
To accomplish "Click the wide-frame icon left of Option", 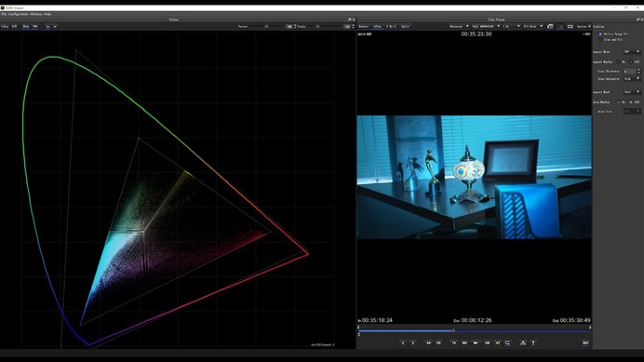I will (x=570, y=26).
